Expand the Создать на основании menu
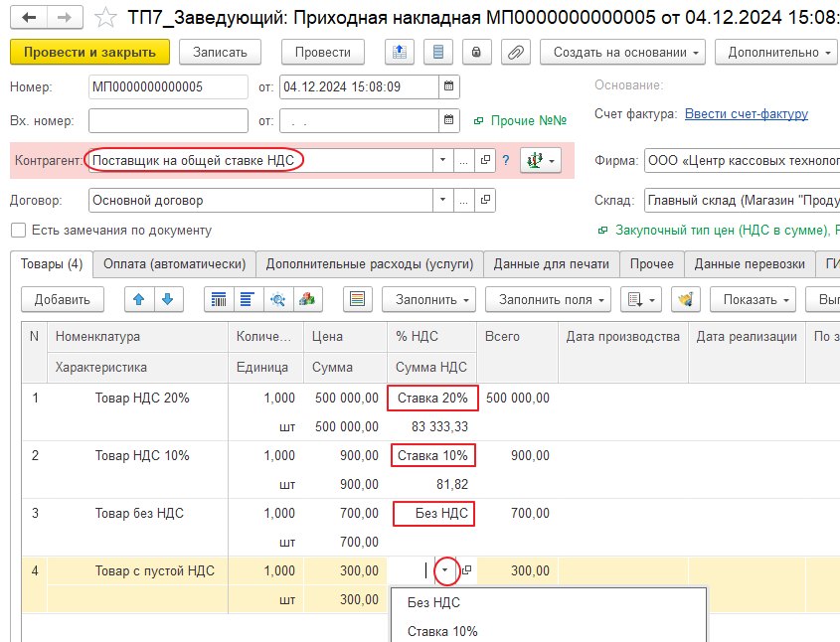The height and width of the screenshot is (642, 840). pyautogui.click(x=622, y=52)
